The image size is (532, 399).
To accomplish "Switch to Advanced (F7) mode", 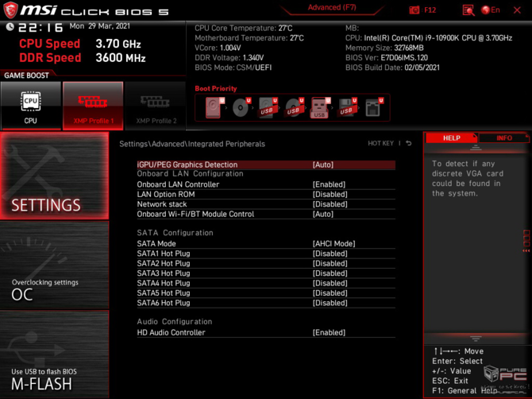I will point(332,8).
